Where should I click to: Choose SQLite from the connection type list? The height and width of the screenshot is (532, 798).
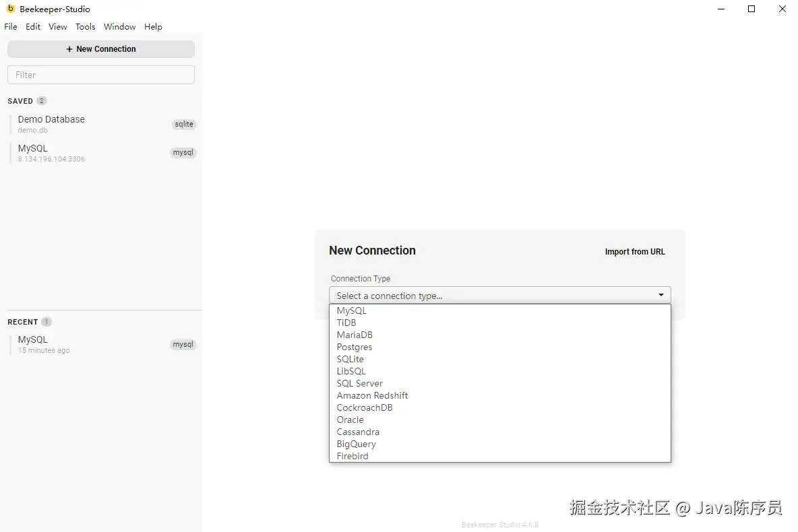[500, 359]
